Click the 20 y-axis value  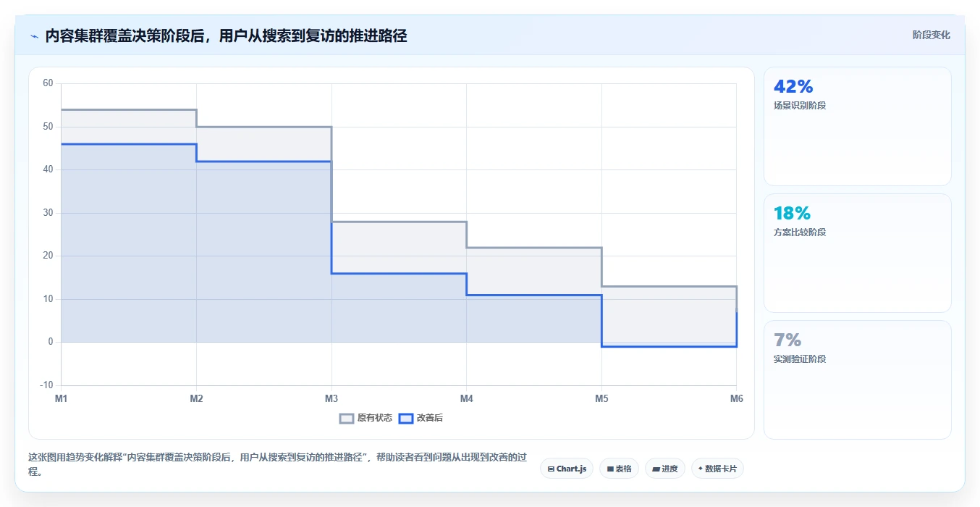(x=48, y=256)
